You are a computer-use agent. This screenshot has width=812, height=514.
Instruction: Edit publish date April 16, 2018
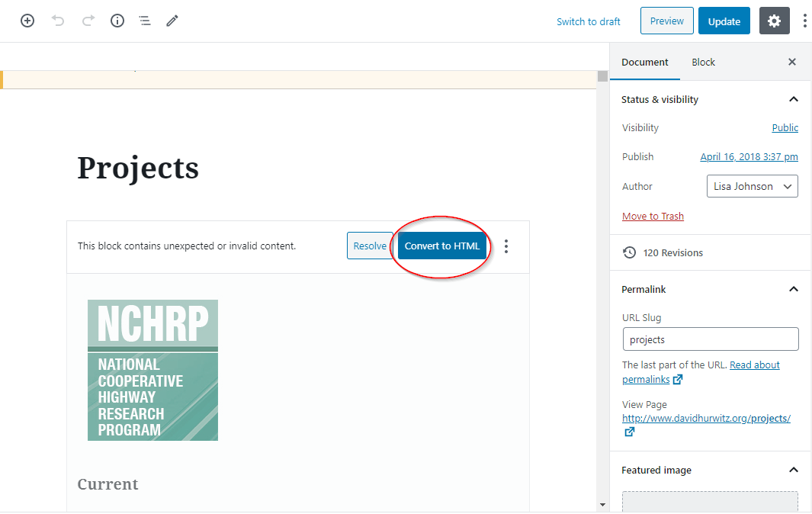coord(749,156)
